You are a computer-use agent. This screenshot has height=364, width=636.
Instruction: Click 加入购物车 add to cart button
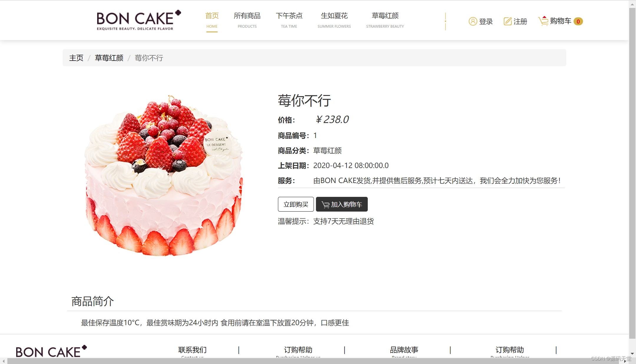point(342,204)
